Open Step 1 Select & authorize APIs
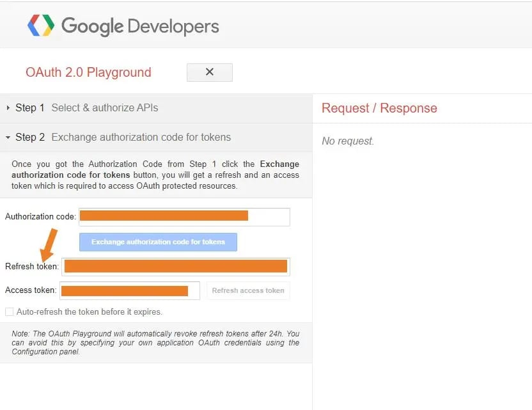This screenshot has width=532, height=410. click(156, 108)
